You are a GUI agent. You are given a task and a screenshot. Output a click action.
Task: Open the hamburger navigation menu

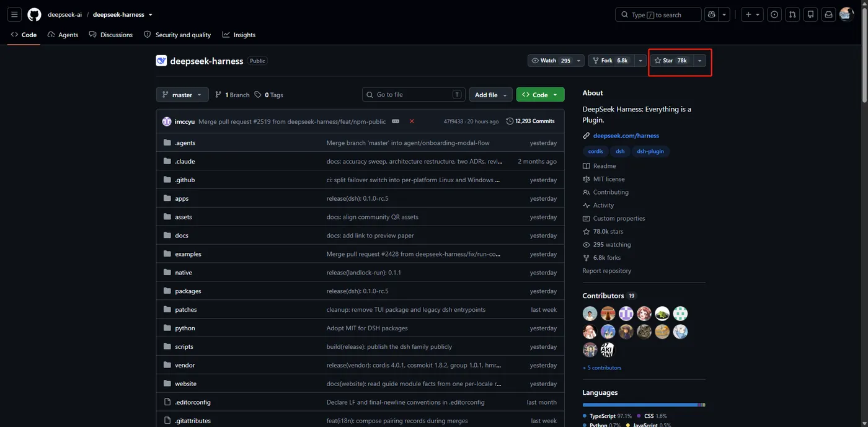click(14, 14)
